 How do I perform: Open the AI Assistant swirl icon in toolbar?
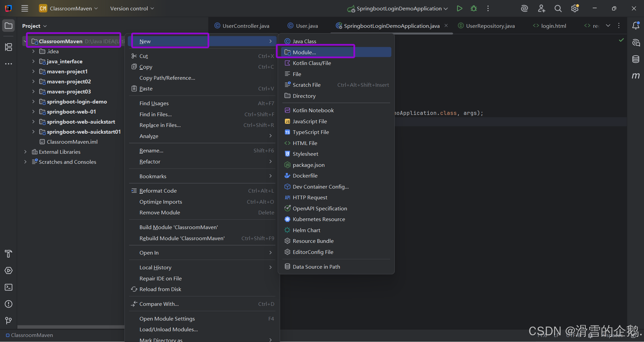coord(525,8)
